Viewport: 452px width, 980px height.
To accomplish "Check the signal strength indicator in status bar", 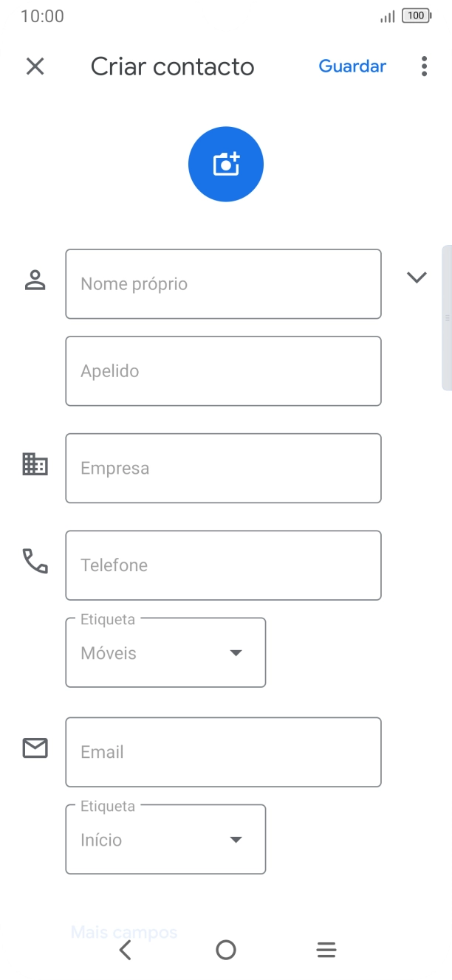I will (386, 15).
